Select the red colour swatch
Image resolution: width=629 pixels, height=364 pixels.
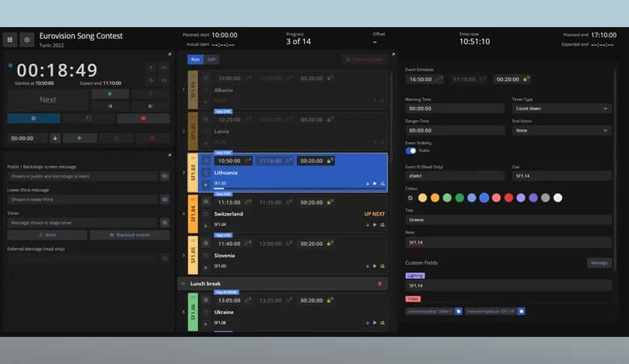(x=509, y=198)
